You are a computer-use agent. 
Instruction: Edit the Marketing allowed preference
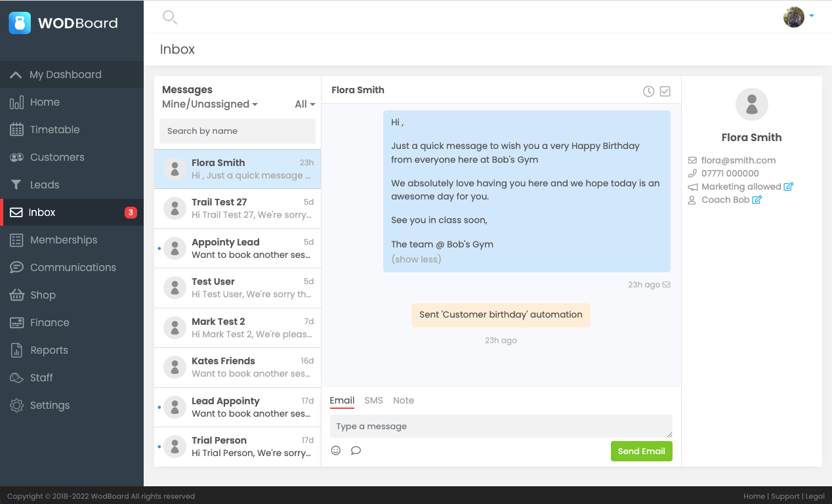(x=787, y=186)
